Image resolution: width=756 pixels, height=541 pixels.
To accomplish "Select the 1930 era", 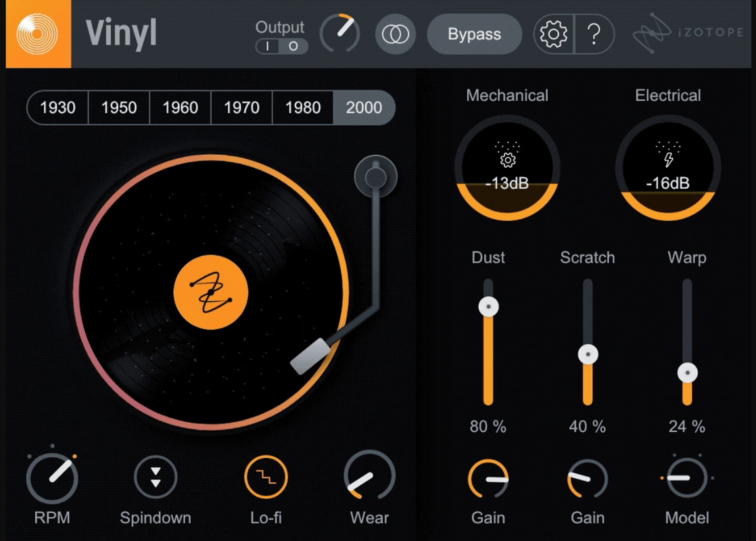I will pyautogui.click(x=58, y=108).
